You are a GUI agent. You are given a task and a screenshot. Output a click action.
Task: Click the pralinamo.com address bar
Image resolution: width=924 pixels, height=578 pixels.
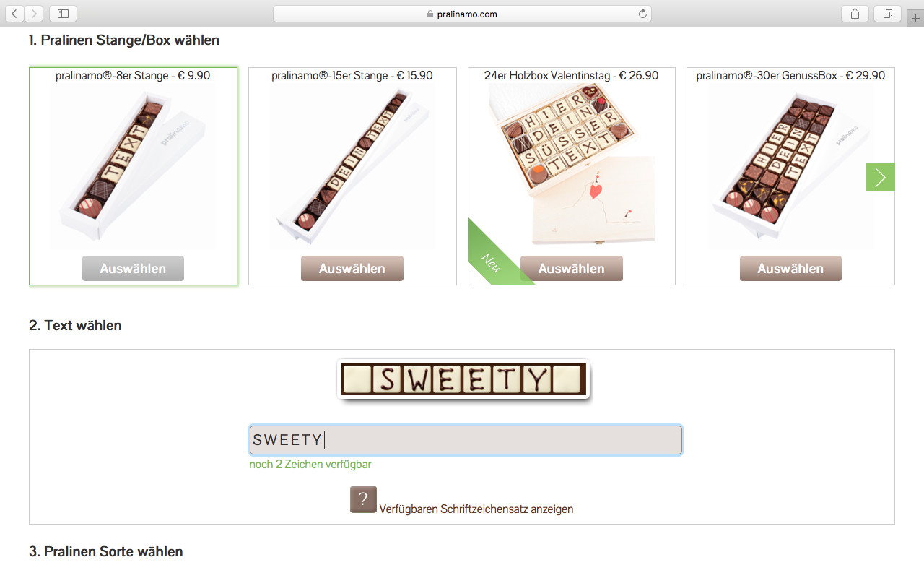462,14
